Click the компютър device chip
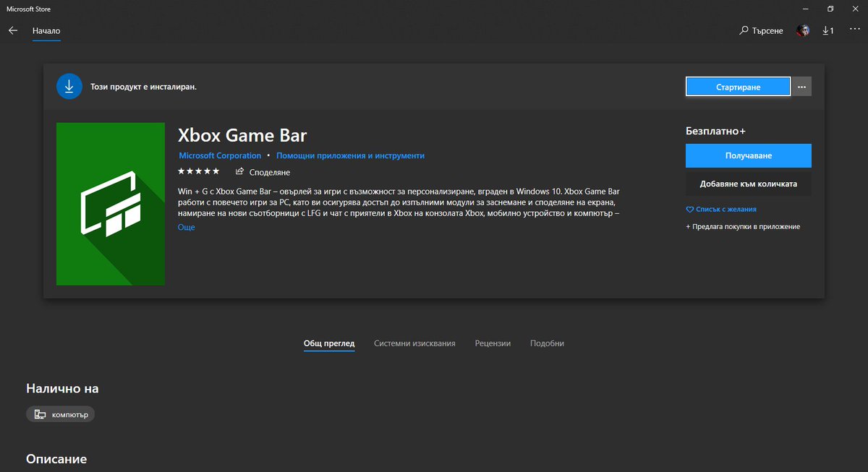 point(61,414)
